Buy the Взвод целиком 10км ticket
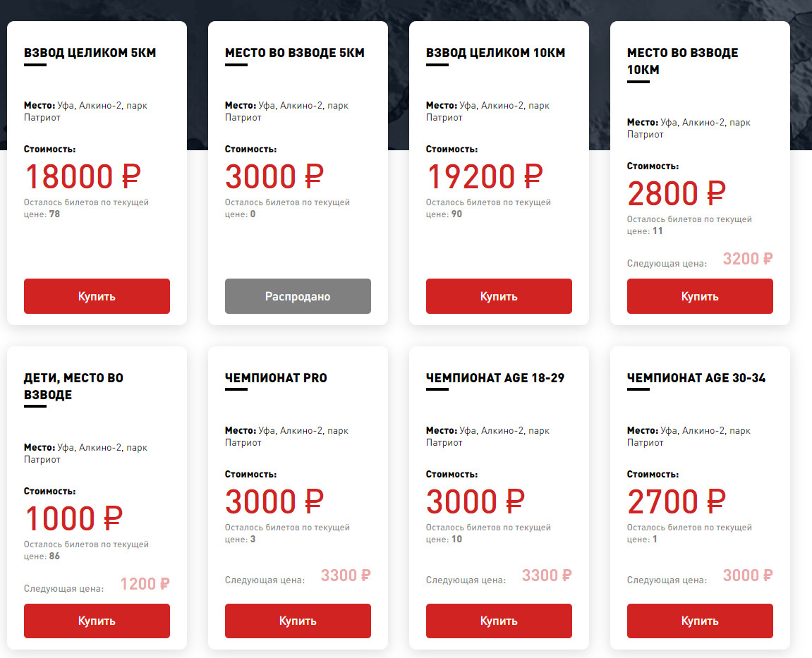 pos(499,296)
